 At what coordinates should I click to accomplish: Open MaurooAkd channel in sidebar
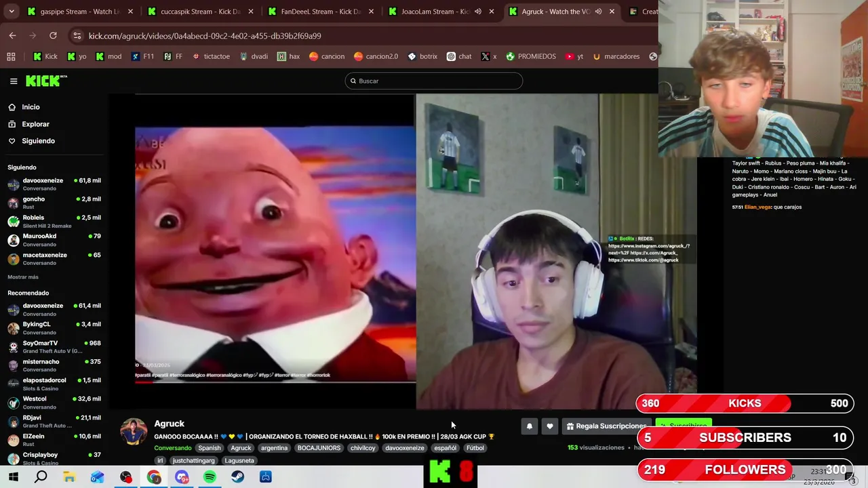coord(54,240)
